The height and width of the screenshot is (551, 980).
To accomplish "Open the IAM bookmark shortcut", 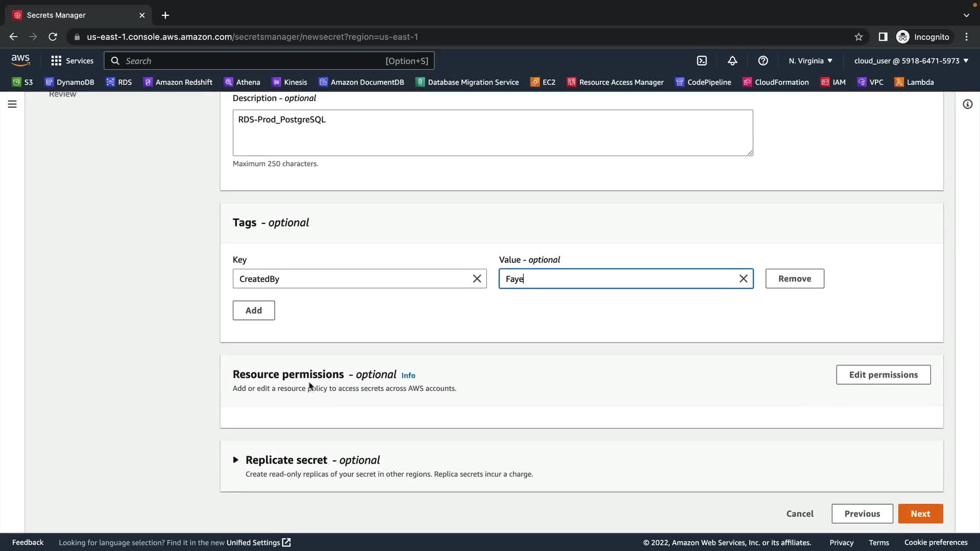I will tap(833, 82).
